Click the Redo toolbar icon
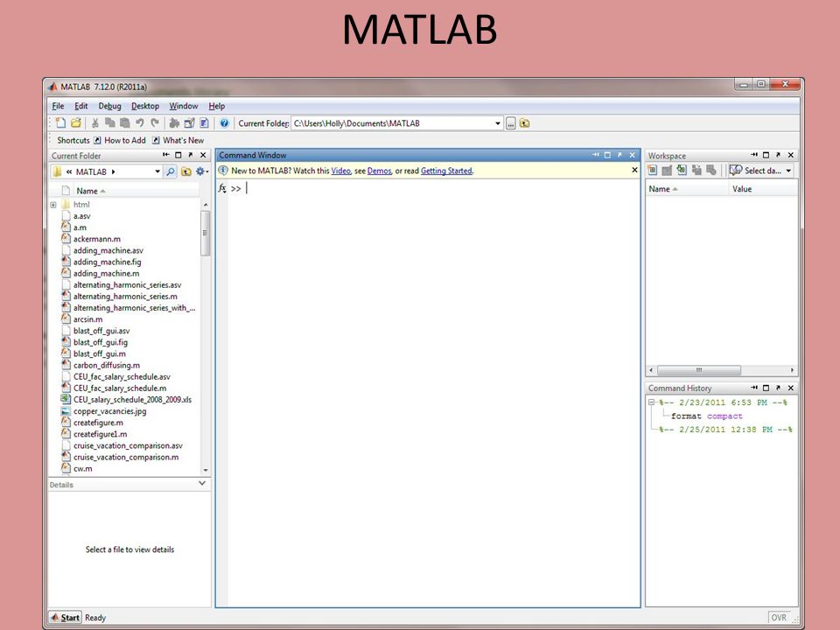 [155, 123]
